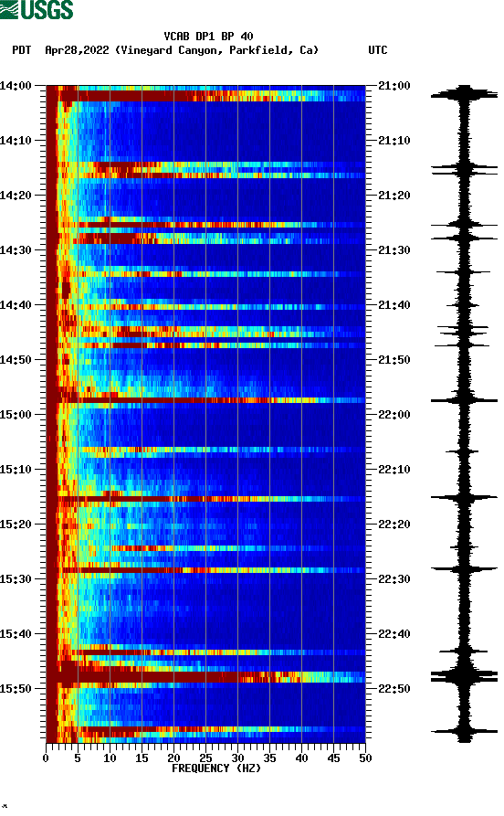
Task: Click the event band just before 15:00
Action: [205, 400]
